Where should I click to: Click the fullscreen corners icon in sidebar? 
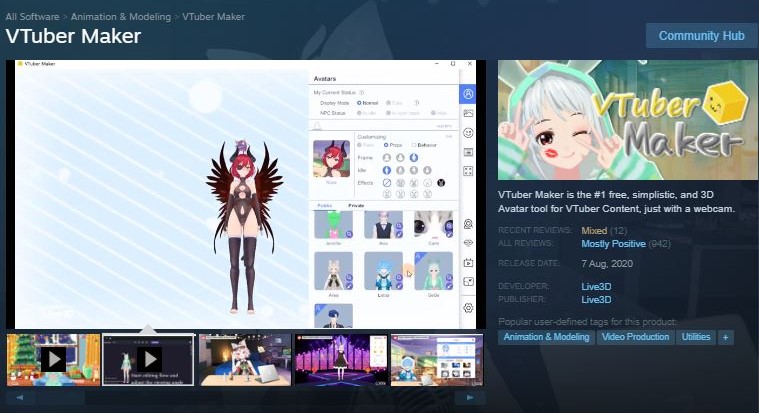click(x=468, y=171)
